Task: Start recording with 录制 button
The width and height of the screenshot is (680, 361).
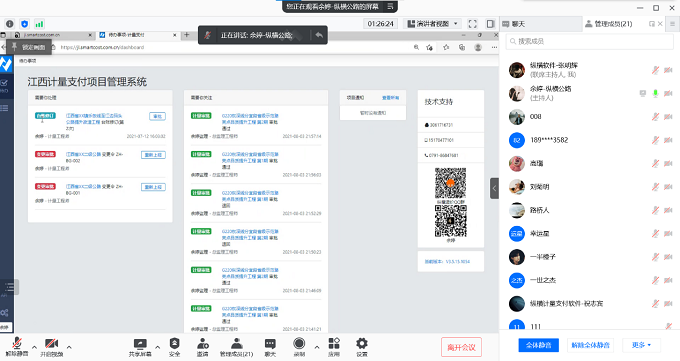Action: pyautogui.click(x=299, y=347)
